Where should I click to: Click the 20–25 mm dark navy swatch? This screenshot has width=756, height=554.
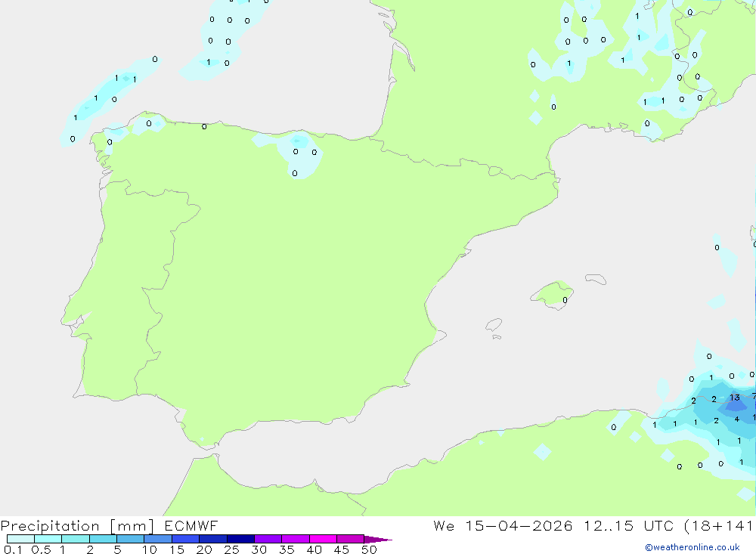click(212, 539)
